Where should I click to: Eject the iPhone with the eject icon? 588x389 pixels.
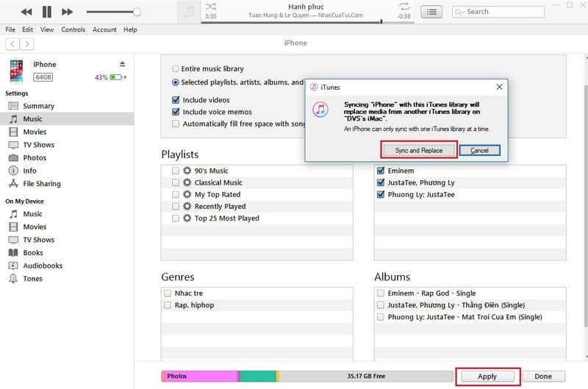[121, 64]
